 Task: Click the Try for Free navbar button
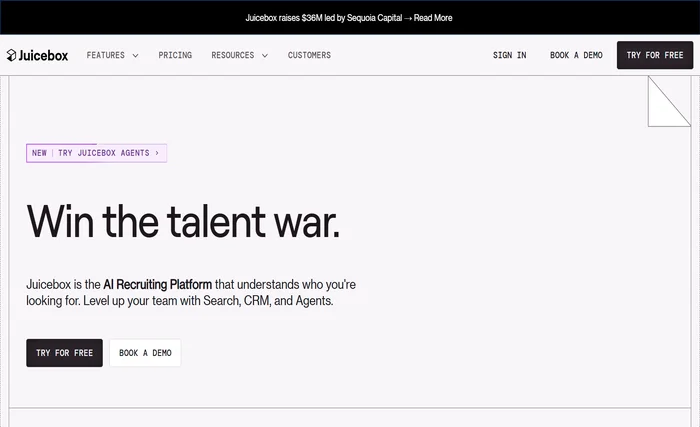[x=655, y=55]
